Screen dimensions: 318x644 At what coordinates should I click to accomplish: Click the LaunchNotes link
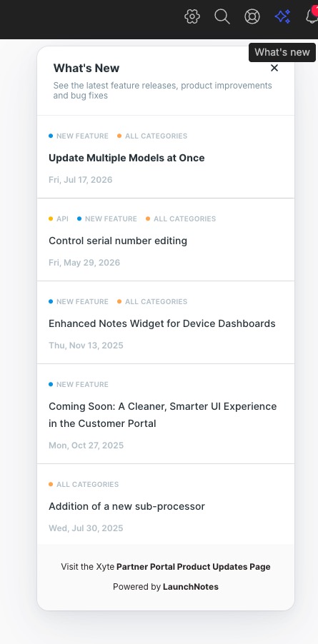click(191, 587)
